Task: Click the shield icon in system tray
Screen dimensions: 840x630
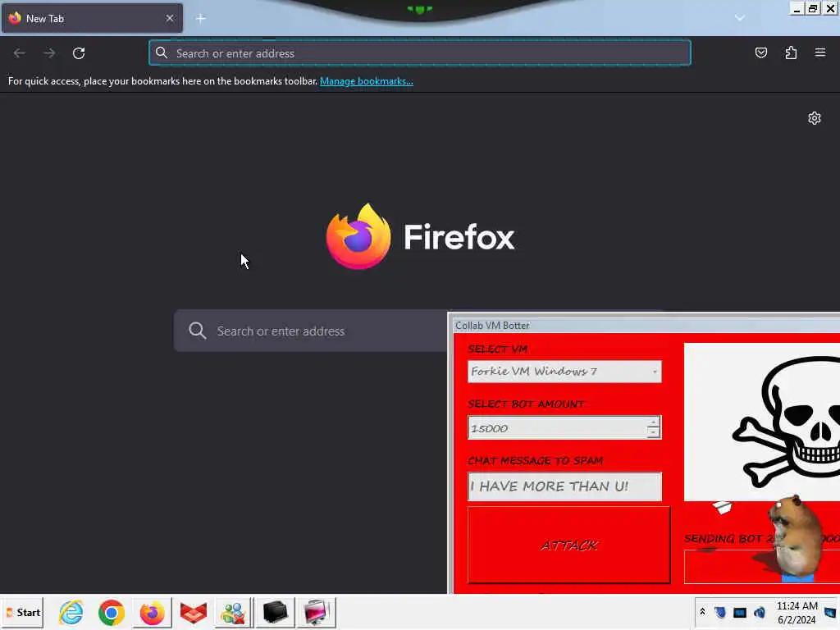Action: point(720,612)
